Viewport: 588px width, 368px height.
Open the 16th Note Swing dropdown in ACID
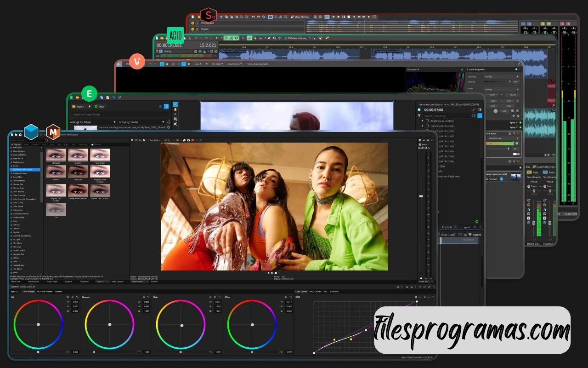[297, 38]
